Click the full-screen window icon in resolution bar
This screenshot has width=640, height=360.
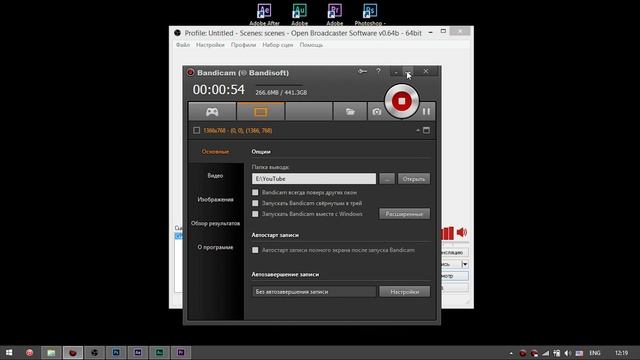tap(426, 130)
